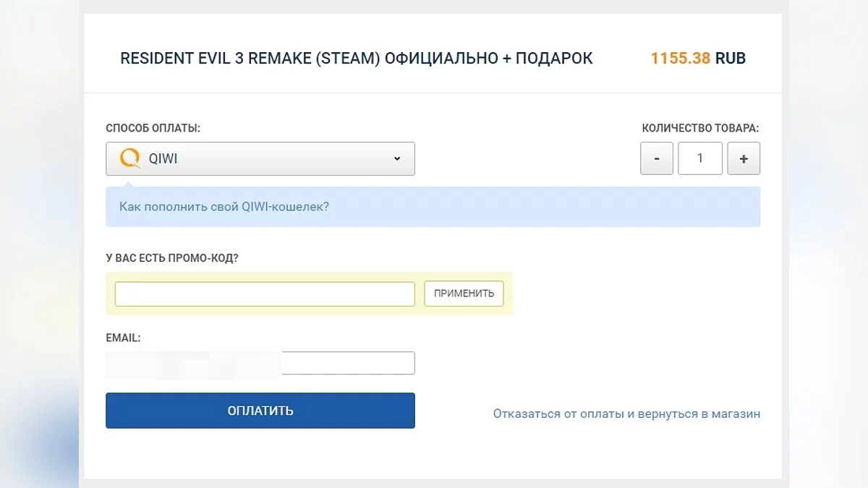Focus the quantity field showing 1
Image resolution: width=868 pixels, height=488 pixels.
click(x=700, y=159)
